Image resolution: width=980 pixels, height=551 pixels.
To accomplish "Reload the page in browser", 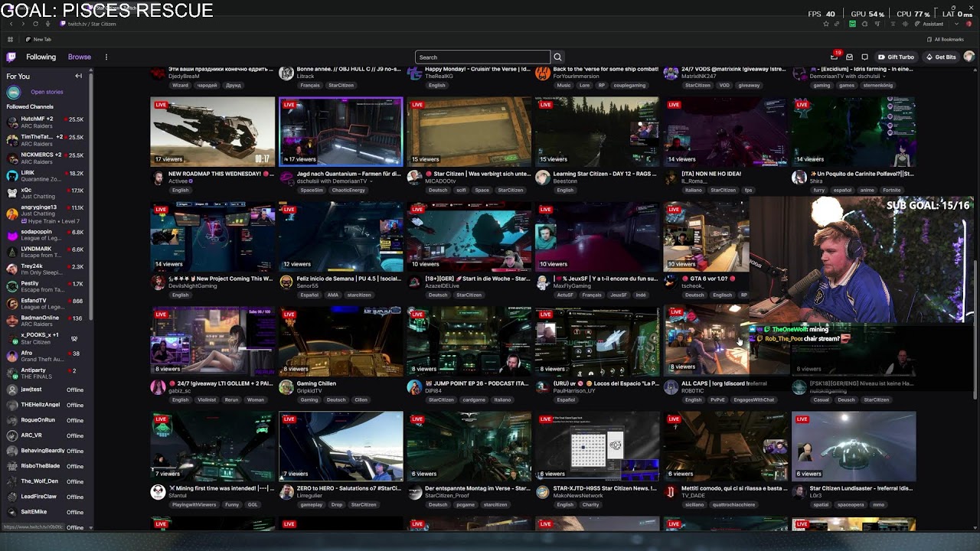I will (x=35, y=24).
